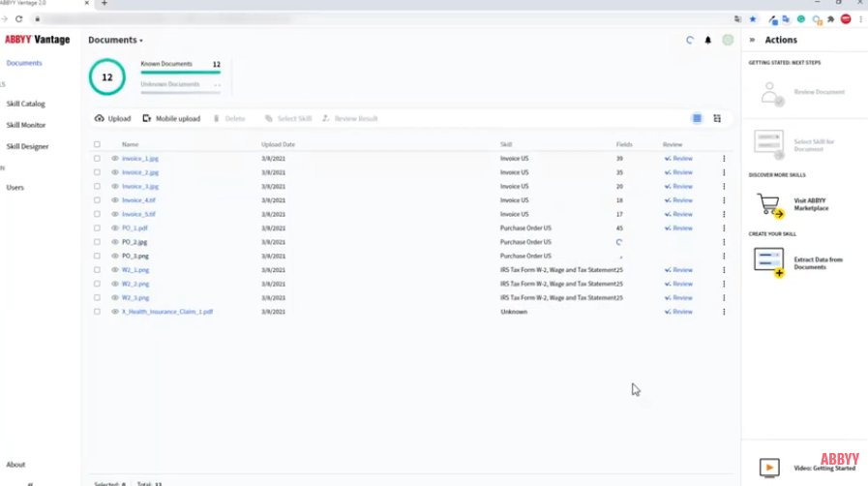Open the Documents title dropdown
The height and width of the screenshot is (486, 868).
115,40
